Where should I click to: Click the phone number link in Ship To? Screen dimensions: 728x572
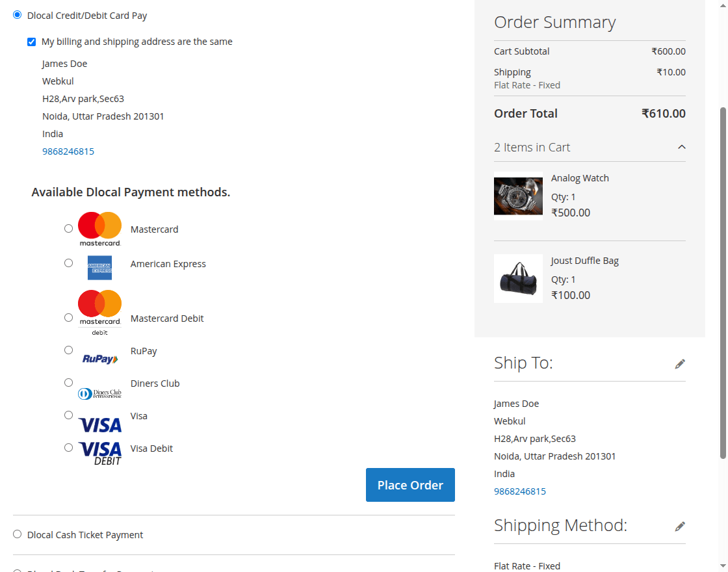tap(520, 491)
